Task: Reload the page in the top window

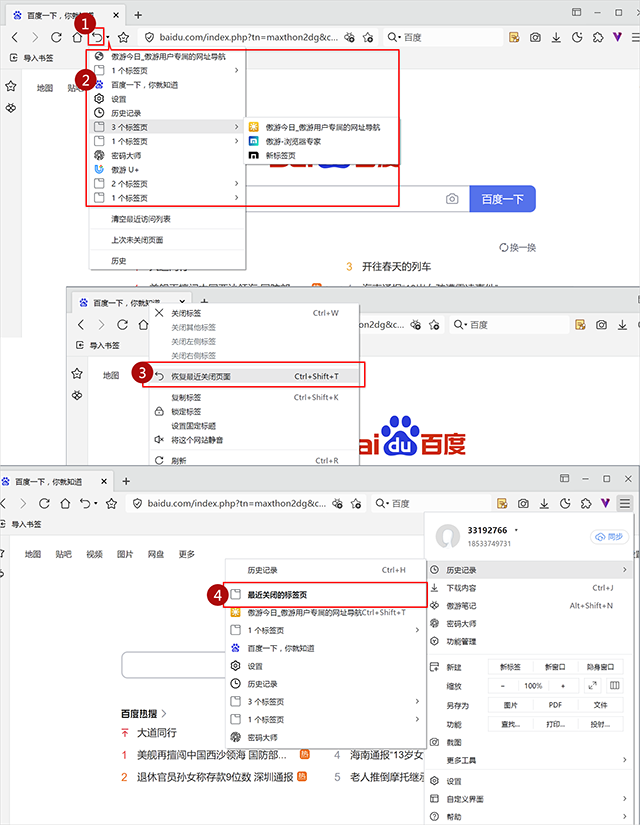Action: point(56,37)
